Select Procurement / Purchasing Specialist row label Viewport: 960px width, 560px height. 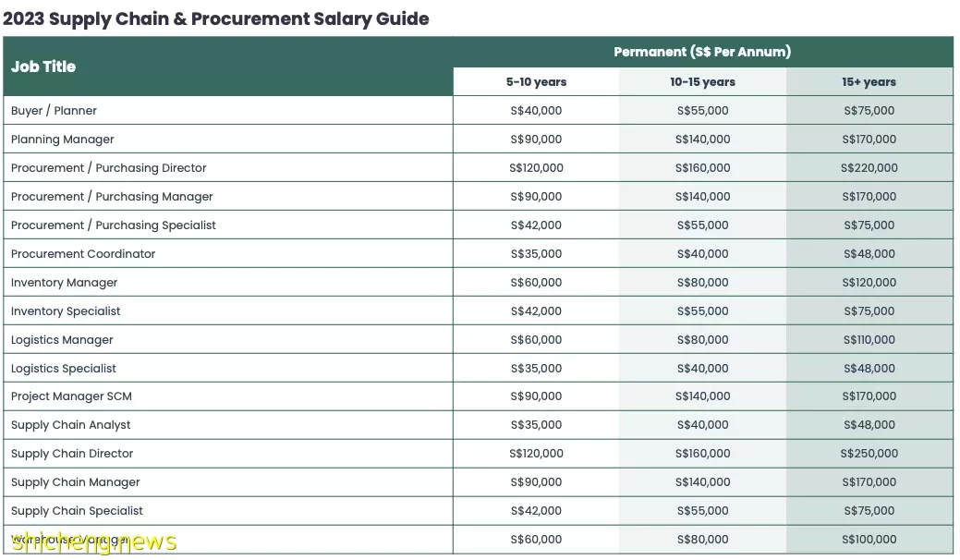pyautogui.click(x=114, y=225)
